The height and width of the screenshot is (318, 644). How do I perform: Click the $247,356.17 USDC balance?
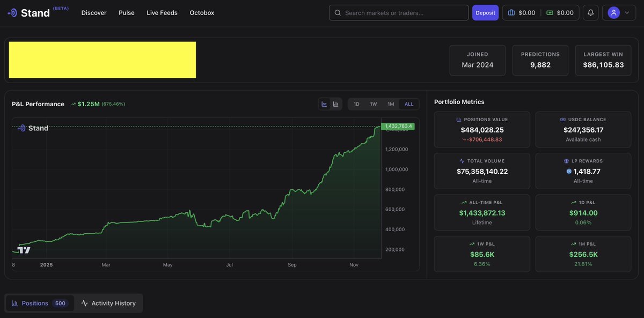coord(583,130)
